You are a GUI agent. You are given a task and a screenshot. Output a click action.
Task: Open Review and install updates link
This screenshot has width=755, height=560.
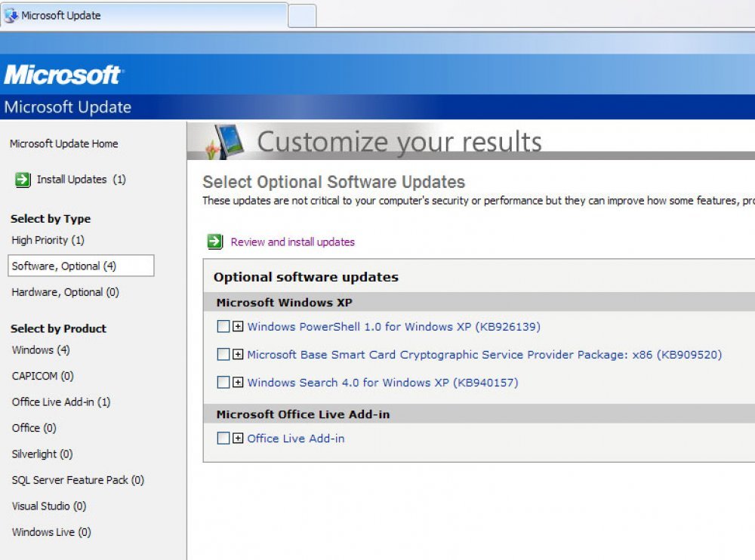[x=293, y=242]
